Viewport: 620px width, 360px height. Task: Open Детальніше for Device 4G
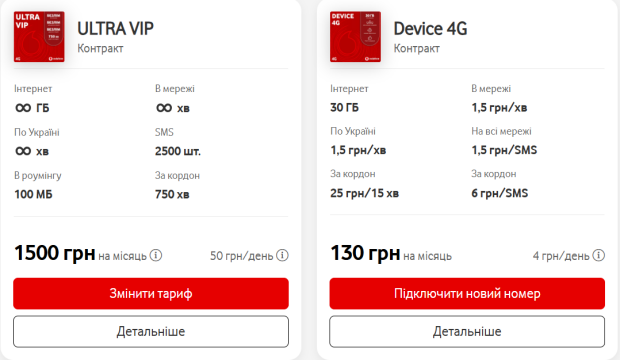point(467,332)
